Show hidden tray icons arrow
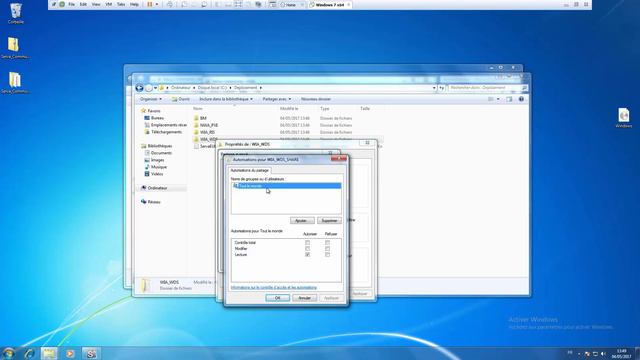 click(x=579, y=353)
